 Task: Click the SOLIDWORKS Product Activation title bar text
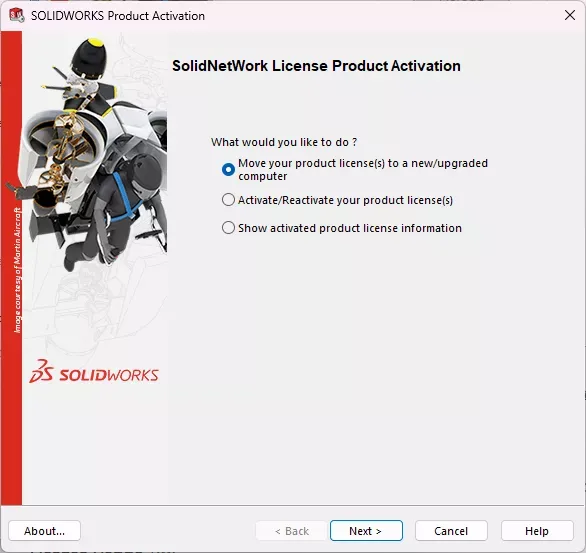pos(118,16)
